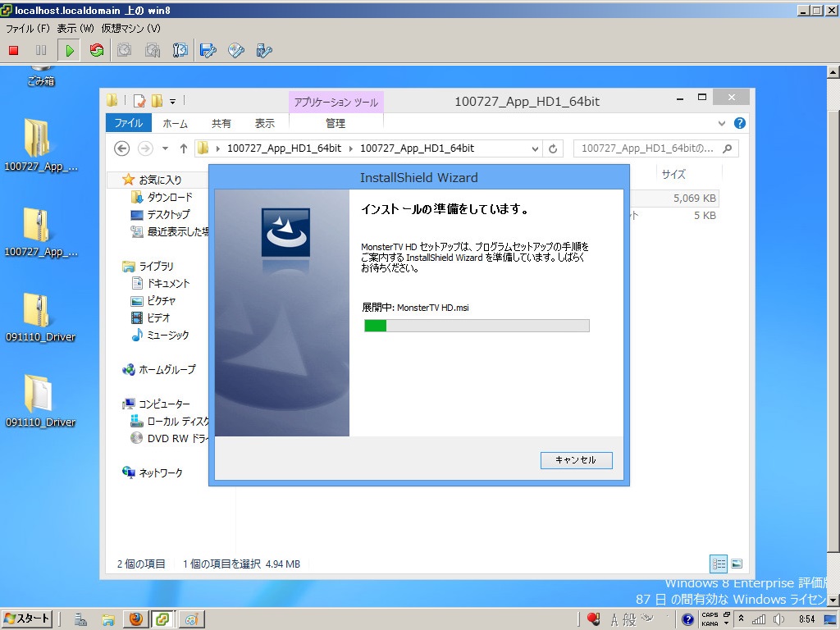Expand the address bar history dropdown

pyautogui.click(x=535, y=149)
